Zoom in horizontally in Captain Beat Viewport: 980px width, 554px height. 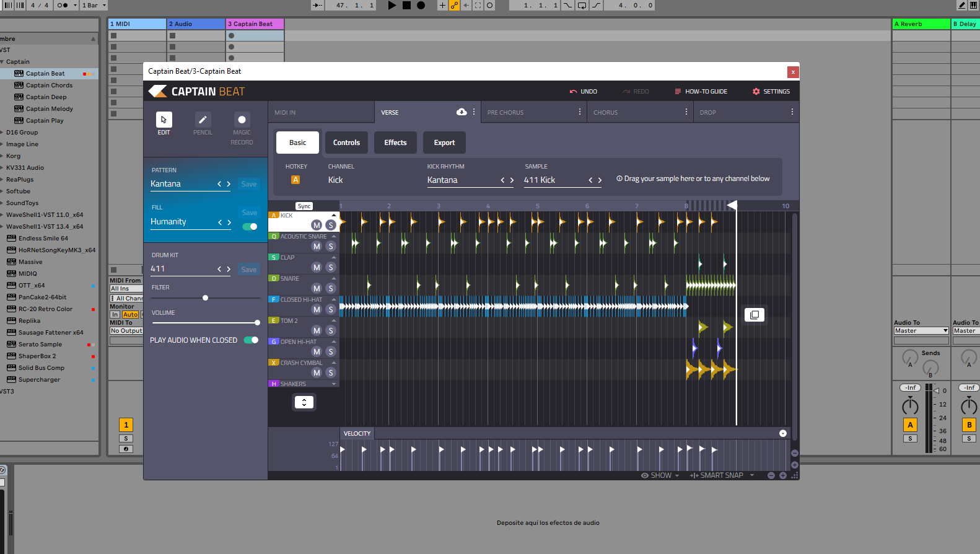point(783,475)
